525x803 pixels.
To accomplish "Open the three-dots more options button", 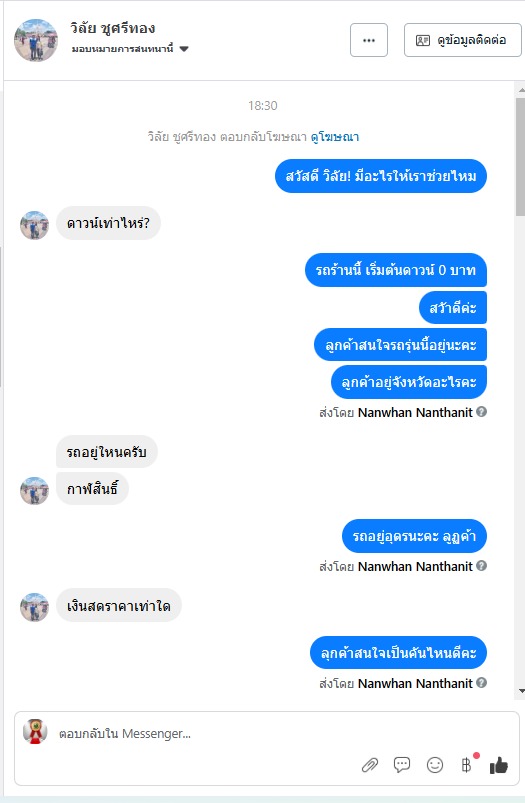I will [x=369, y=40].
